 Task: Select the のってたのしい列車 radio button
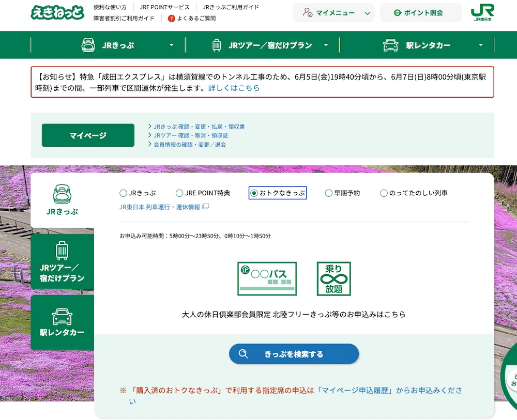384,193
